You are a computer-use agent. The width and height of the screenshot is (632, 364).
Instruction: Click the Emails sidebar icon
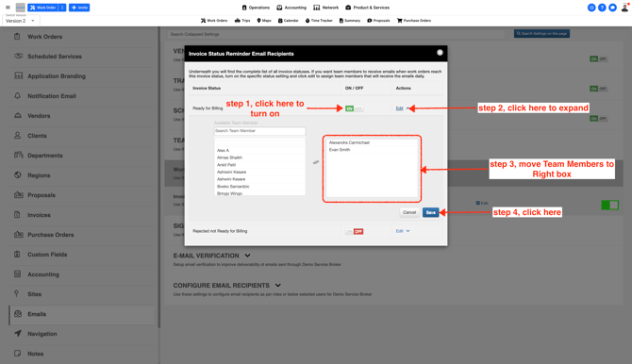(18, 314)
